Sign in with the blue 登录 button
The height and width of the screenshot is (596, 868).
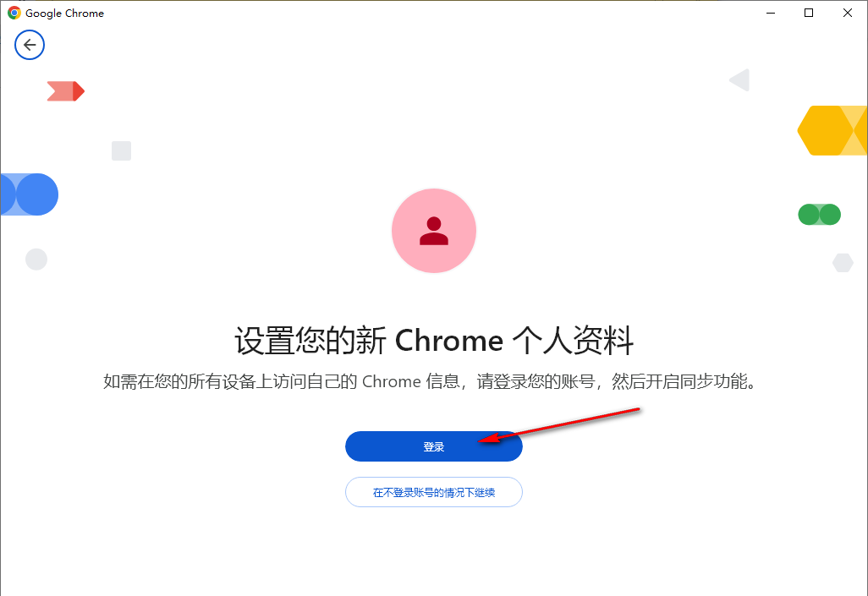[x=434, y=446]
